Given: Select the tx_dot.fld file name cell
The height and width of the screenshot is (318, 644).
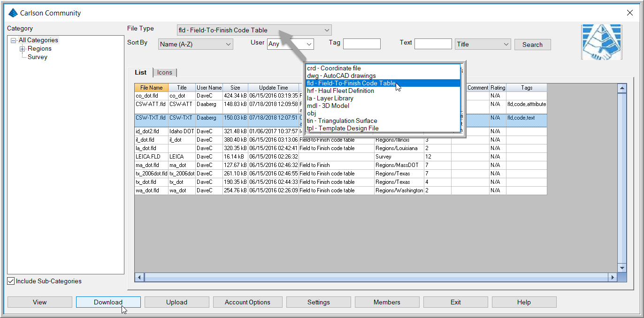Looking at the screenshot, I should [152, 182].
